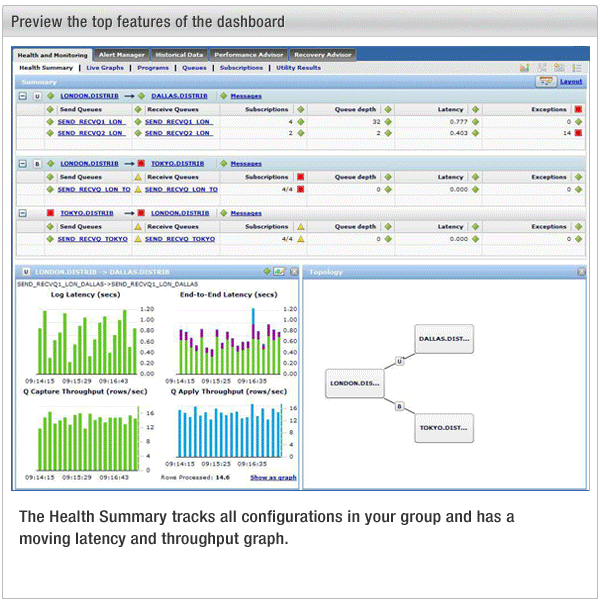
Task: Open Utility Results
Action: (x=298, y=68)
